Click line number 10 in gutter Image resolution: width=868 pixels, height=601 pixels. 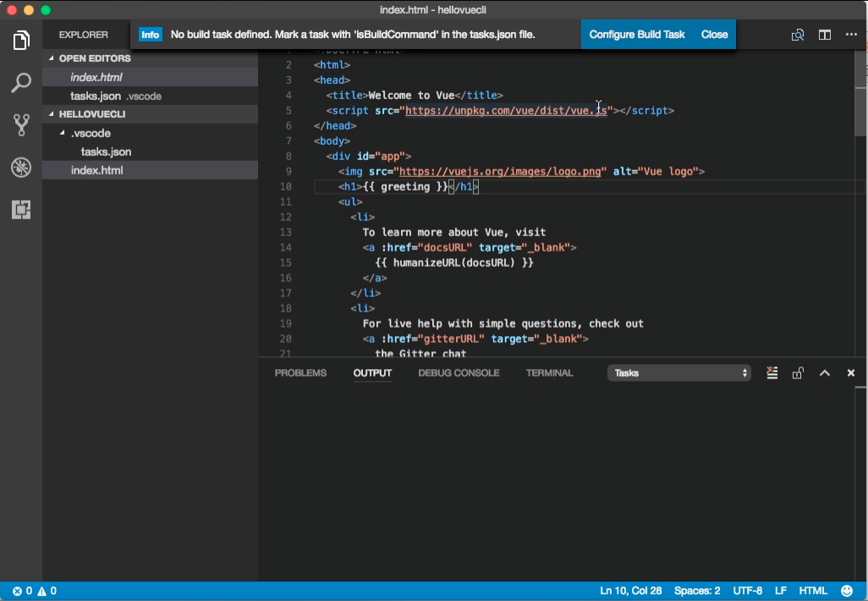pyautogui.click(x=286, y=187)
